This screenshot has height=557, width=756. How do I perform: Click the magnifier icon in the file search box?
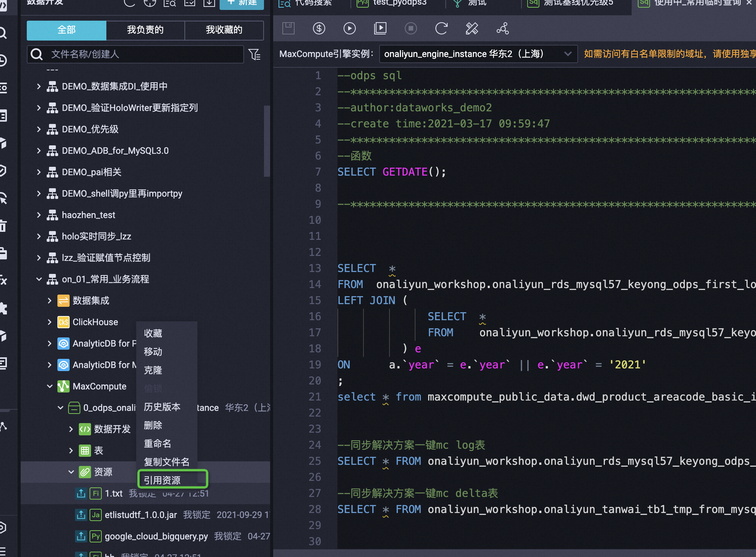click(x=37, y=54)
